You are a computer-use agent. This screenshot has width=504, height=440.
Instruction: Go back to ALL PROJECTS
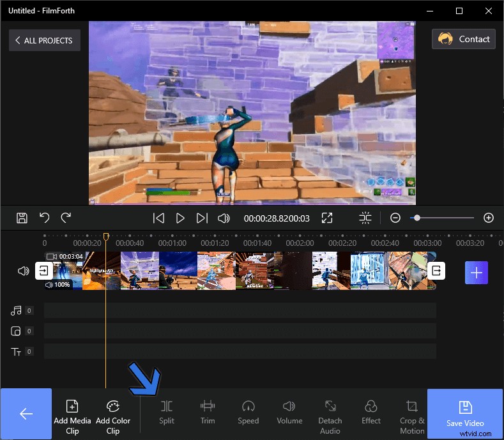click(x=45, y=40)
